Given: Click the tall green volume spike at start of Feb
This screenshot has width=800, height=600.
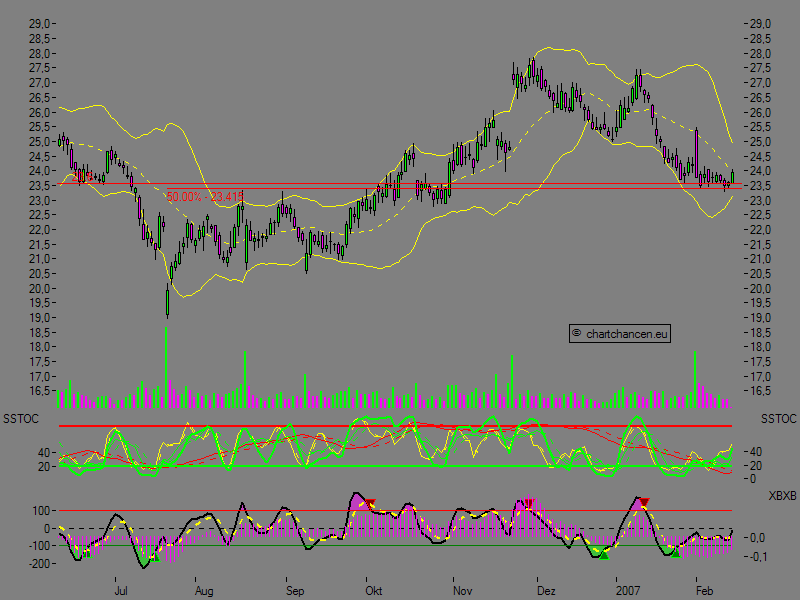Looking at the screenshot, I should tap(694, 379).
